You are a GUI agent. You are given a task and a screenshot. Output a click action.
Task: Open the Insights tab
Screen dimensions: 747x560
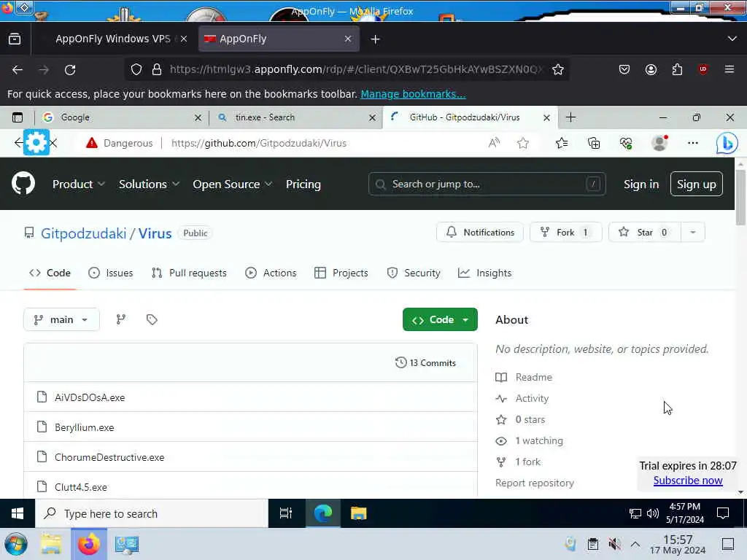coord(484,273)
